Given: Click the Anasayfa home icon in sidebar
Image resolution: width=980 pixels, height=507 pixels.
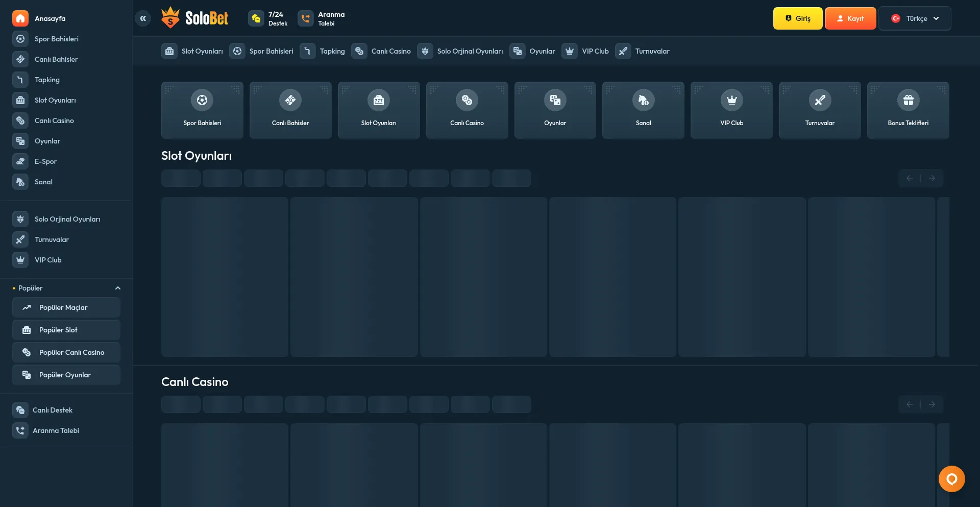Looking at the screenshot, I should pos(20,18).
